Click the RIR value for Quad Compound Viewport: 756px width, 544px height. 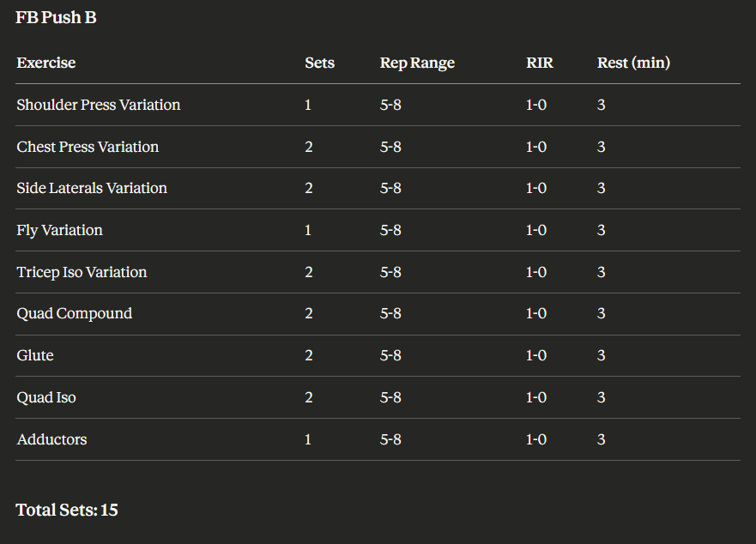(535, 313)
